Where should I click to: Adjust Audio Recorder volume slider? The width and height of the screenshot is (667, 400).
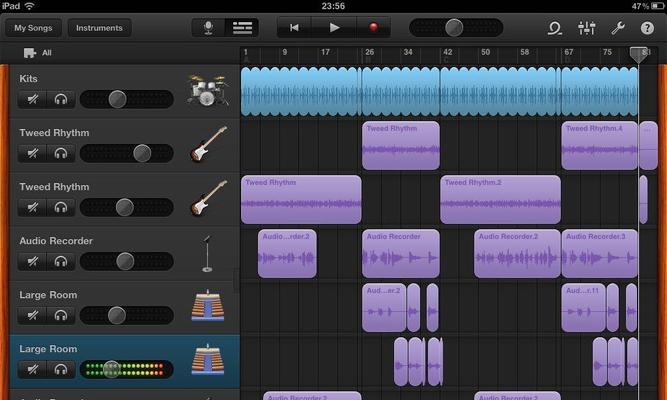coord(125,261)
